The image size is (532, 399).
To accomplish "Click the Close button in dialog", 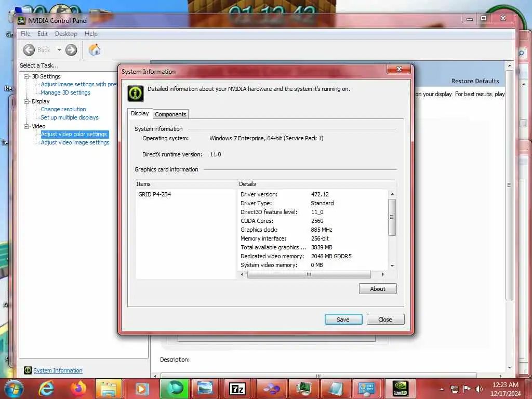I will tap(385, 320).
